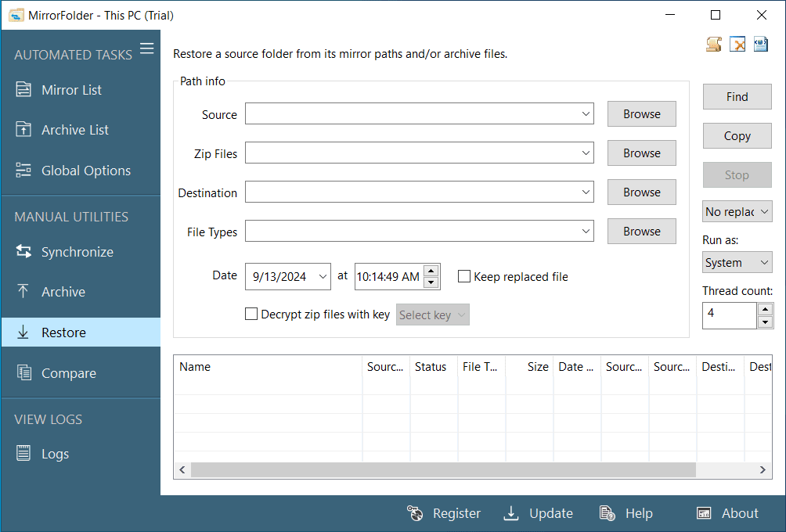Decrease Thread count with the down arrow
Viewport: 786px width, 532px height.
click(765, 322)
